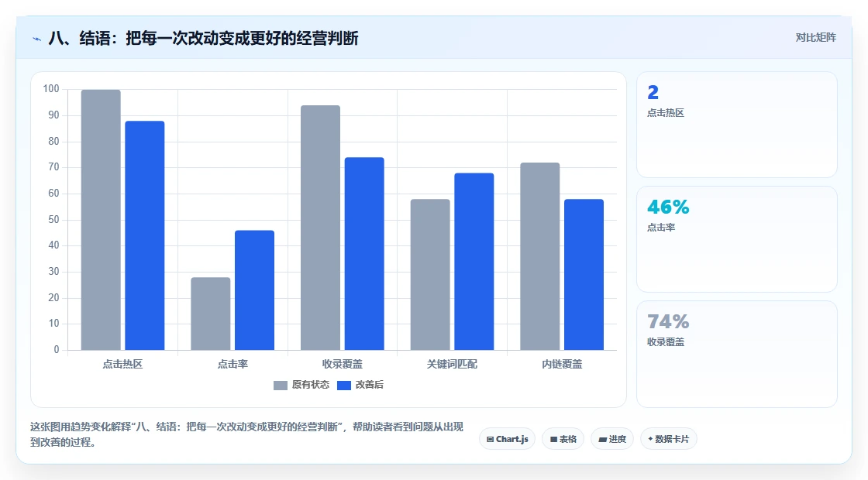Screen dimensions: 868x480
Task: Click the 内链覆盖 x-axis label
Action: pos(562,364)
